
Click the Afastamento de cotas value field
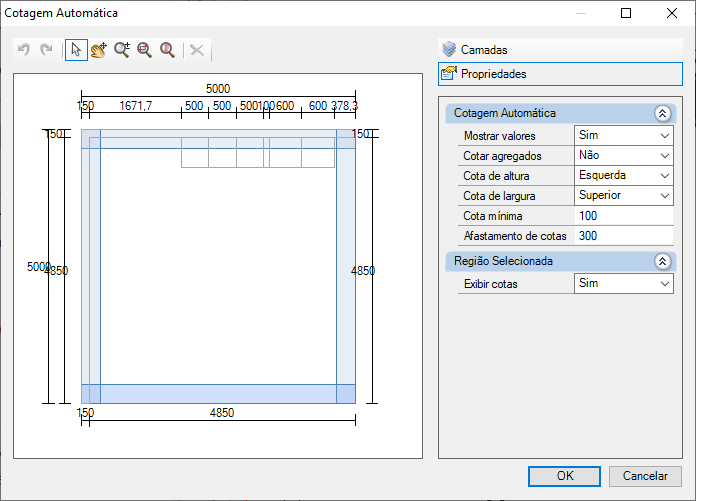point(624,236)
